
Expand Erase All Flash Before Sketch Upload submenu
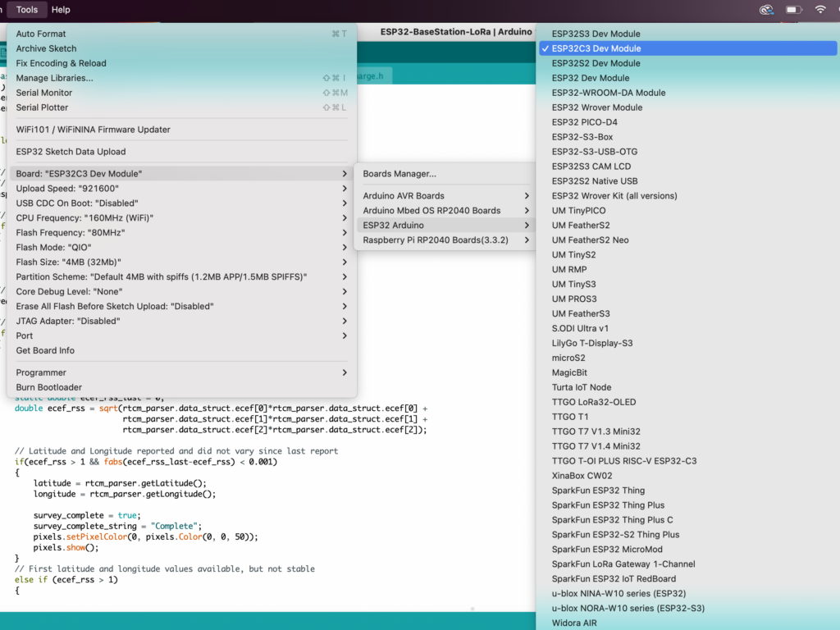pos(181,307)
